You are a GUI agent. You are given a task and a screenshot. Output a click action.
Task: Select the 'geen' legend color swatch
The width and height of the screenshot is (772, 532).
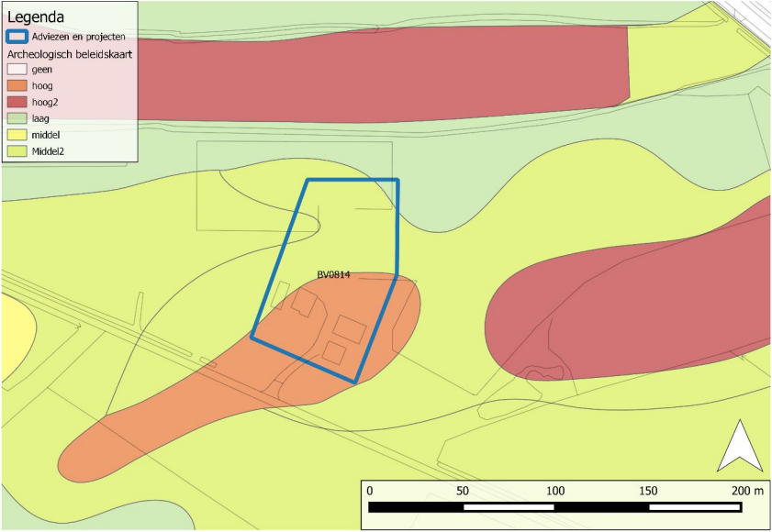coord(17,69)
